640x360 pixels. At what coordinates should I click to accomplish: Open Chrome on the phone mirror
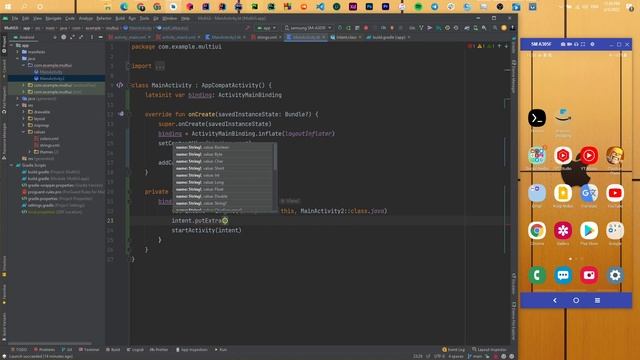pos(537,231)
